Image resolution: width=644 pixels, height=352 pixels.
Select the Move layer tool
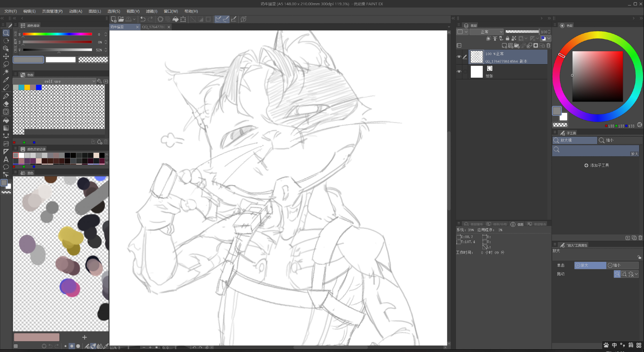coord(6,56)
